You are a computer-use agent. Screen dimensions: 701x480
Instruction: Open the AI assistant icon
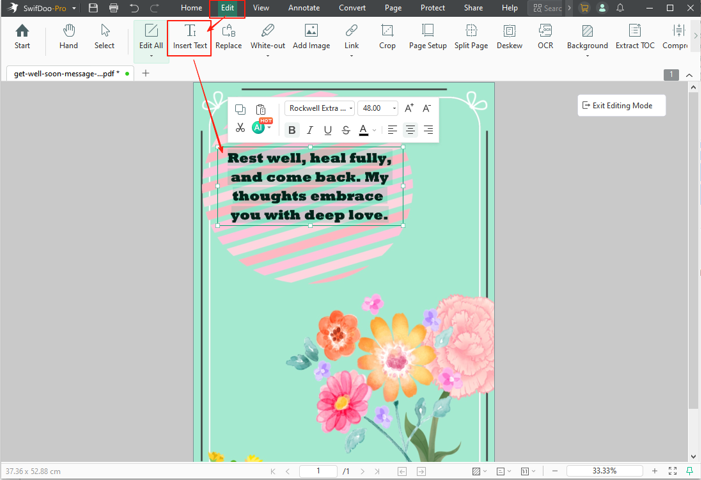(x=258, y=128)
